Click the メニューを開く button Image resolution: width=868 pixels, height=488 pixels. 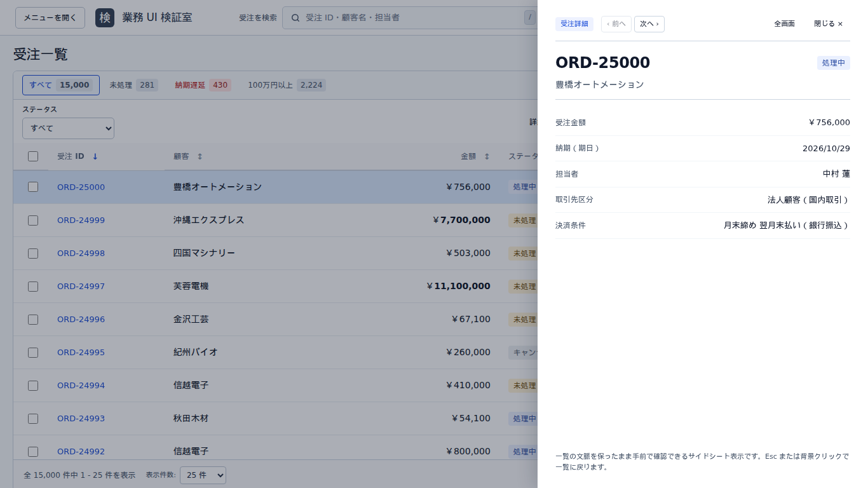tap(50, 18)
